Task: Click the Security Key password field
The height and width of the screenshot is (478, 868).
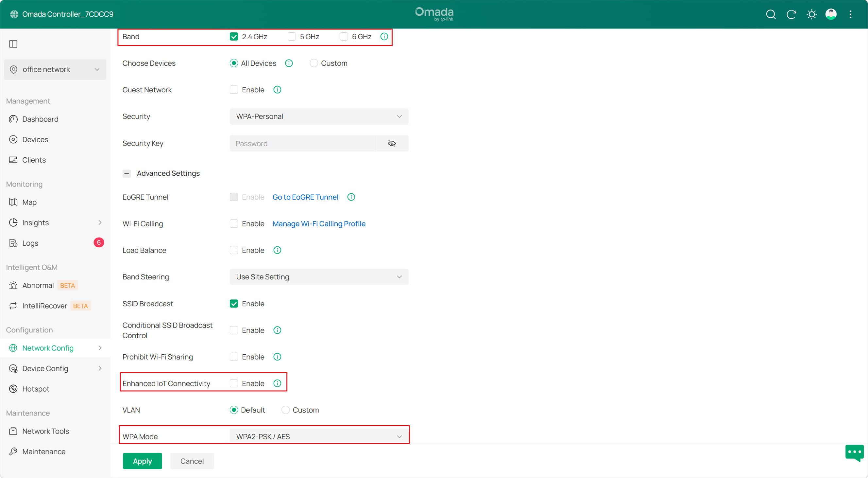Action: [x=302, y=143]
